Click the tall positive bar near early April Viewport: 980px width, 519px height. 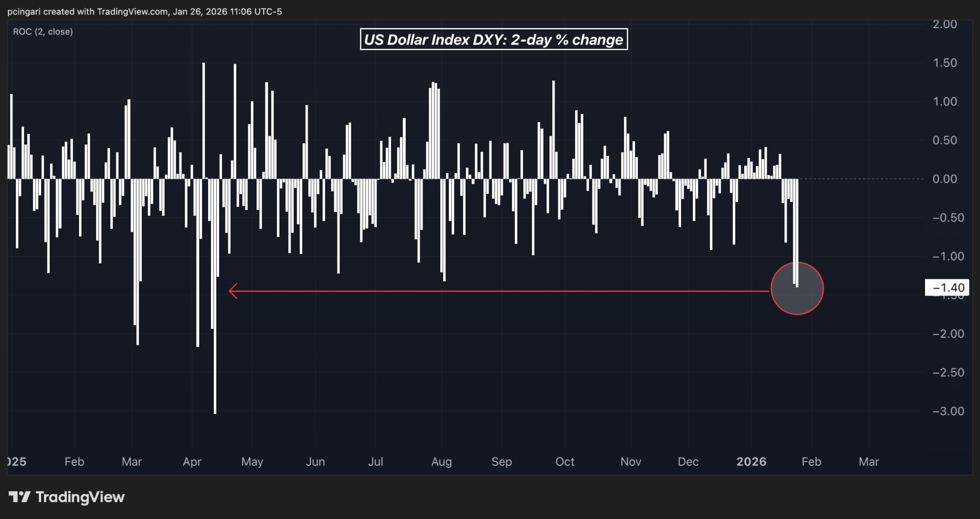pyautogui.click(x=203, y=120)
